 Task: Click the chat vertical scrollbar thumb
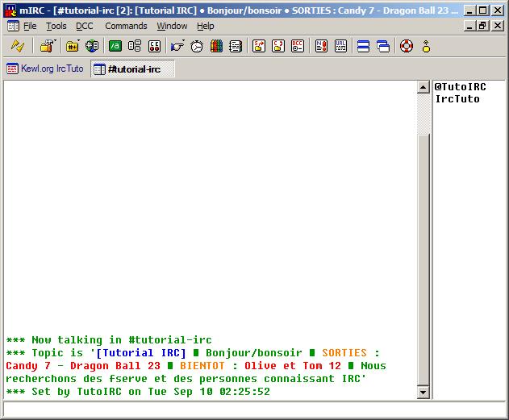click(x=423, y=260)
